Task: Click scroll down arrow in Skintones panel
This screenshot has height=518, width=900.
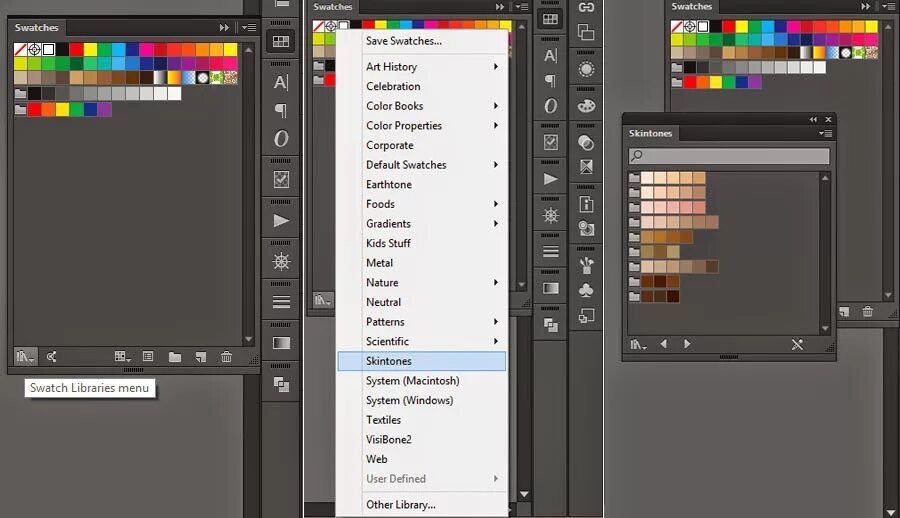Action: [825, 328]
